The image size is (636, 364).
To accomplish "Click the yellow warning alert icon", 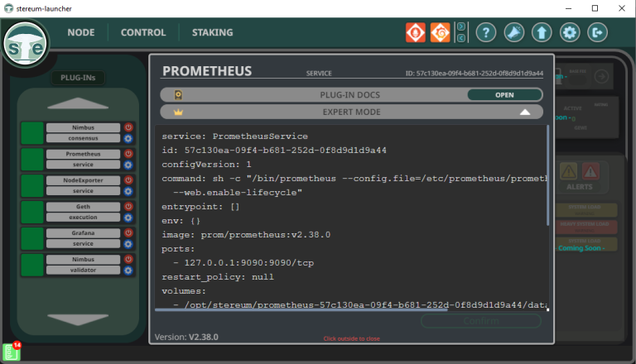I will pyautogui.click(x=568, y=172).
